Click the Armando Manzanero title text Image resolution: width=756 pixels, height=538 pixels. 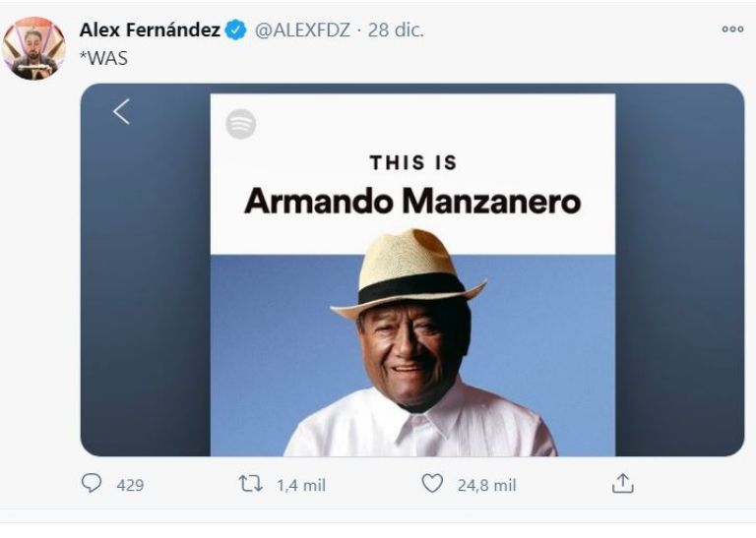412,202
